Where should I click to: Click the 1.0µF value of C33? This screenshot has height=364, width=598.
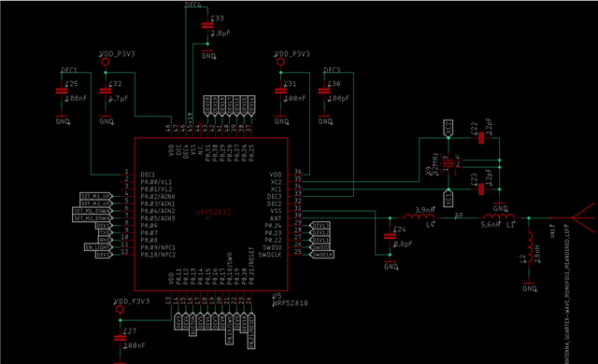point(221,33)
